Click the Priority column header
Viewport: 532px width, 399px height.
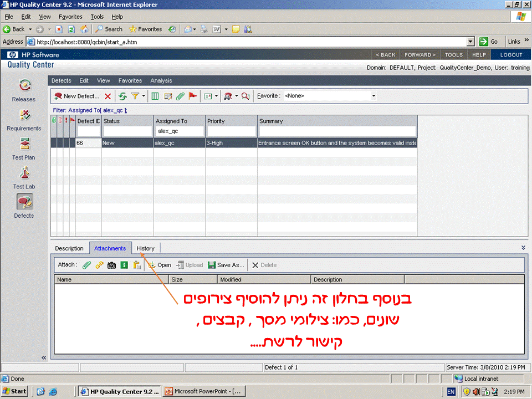pos(232,121)
